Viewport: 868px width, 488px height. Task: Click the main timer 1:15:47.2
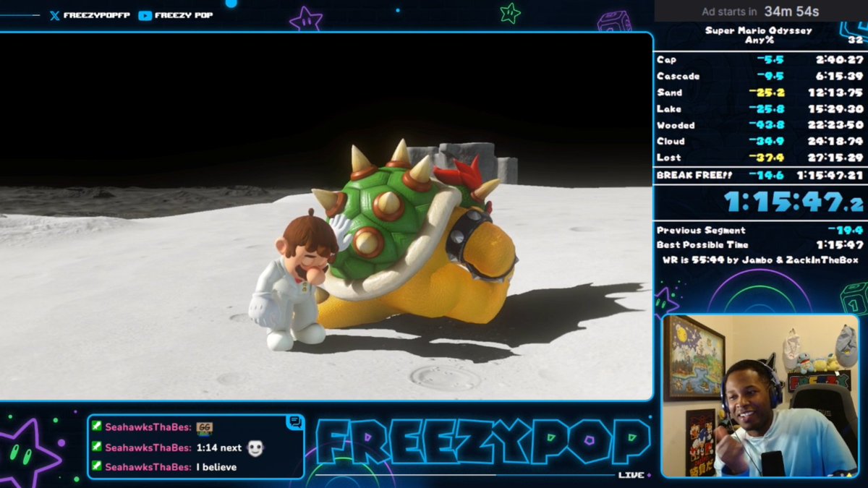[793, 202]
